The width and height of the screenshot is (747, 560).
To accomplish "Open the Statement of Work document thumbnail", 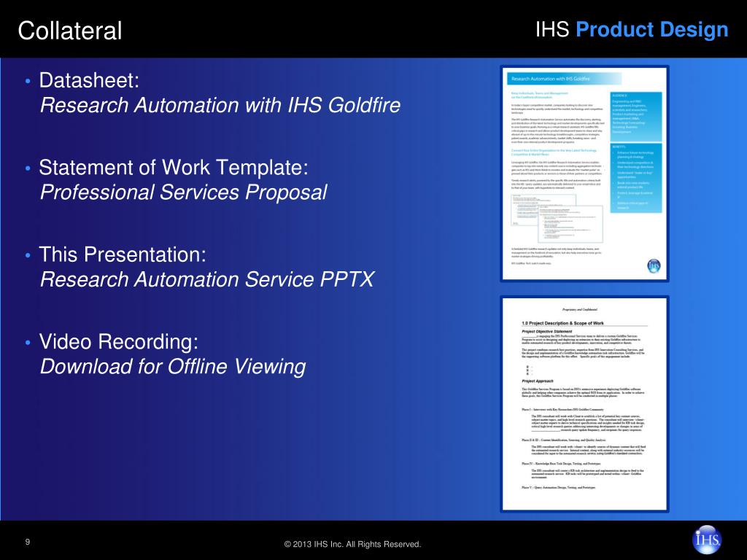I will 584,404.
